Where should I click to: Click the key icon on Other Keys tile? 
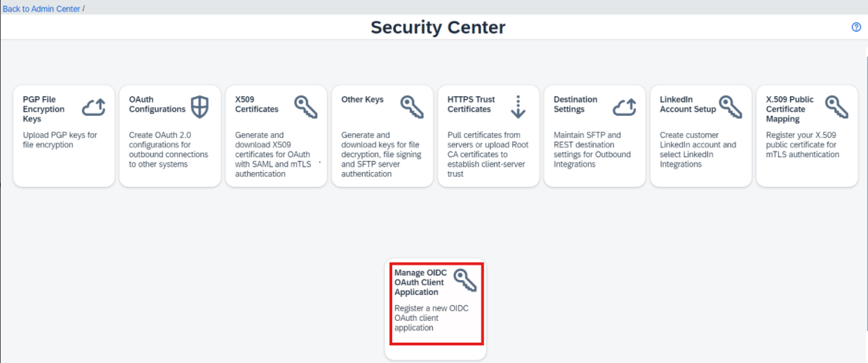[x=413, y=107]
